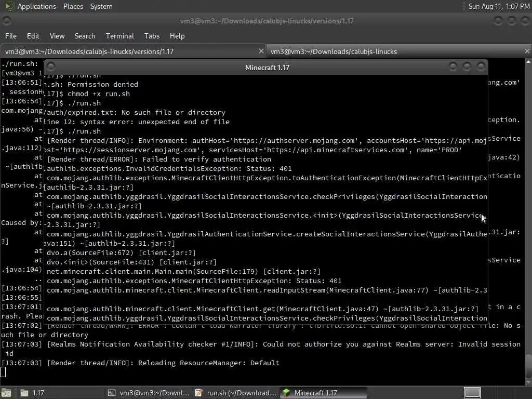Image resolution: width=532 pixels, height=399 pixels.
Task: Click the terminal scroll down arrow
Action: (x=528, y=382)
